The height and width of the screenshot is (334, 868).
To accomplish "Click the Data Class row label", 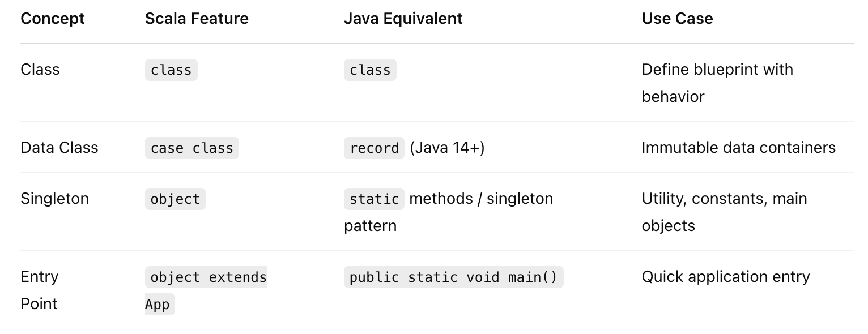I will [x=59, y=148].
